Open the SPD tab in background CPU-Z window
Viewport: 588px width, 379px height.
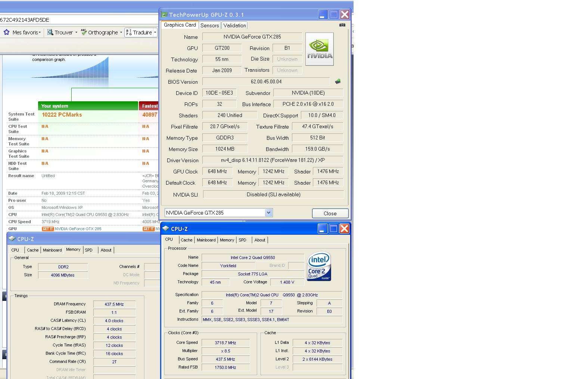coord(89,250)
